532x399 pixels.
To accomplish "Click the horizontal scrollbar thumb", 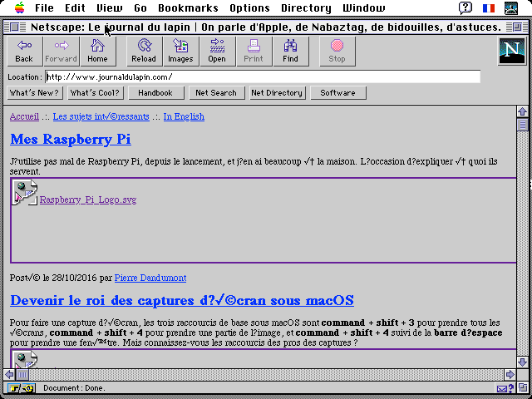I will pos(22,375).
